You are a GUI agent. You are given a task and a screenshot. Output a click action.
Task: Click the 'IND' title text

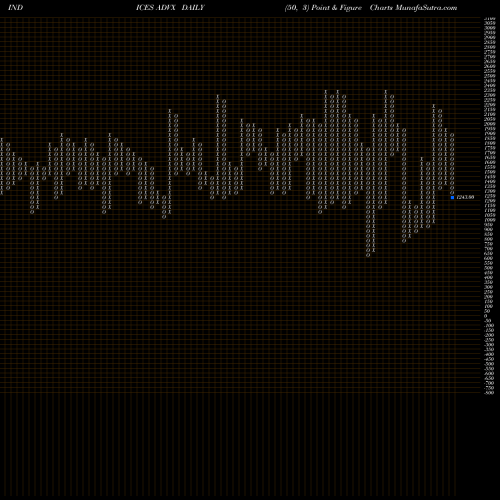tap(15, 8)
